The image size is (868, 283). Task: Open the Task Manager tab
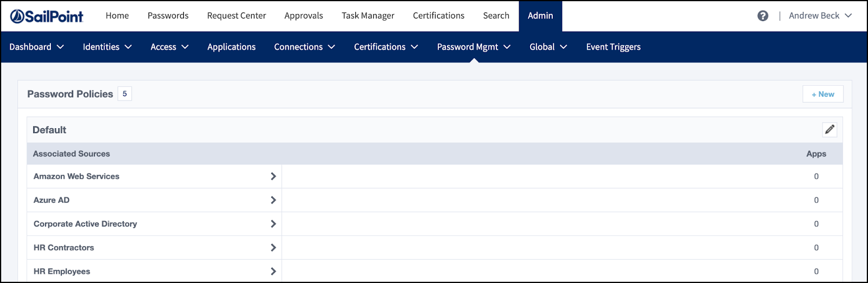(368, 16)
